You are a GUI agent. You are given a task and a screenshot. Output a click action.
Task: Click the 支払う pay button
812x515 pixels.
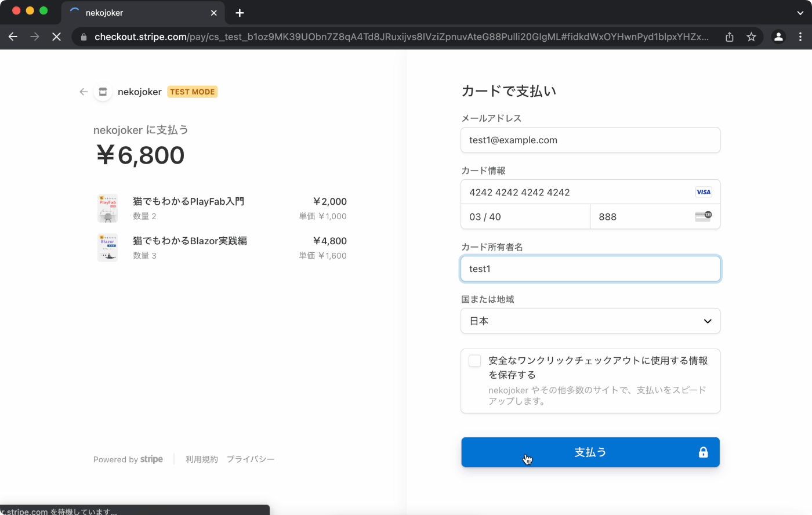coord(590,452)
